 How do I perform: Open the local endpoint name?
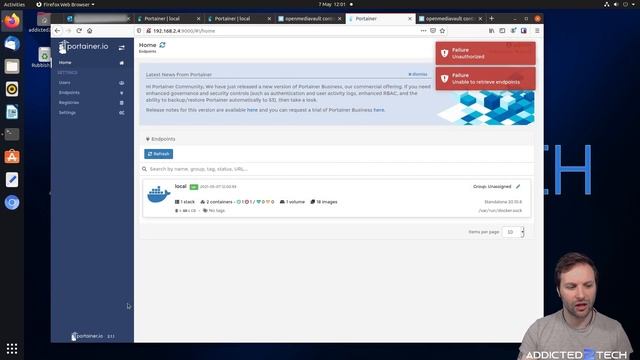180,186
